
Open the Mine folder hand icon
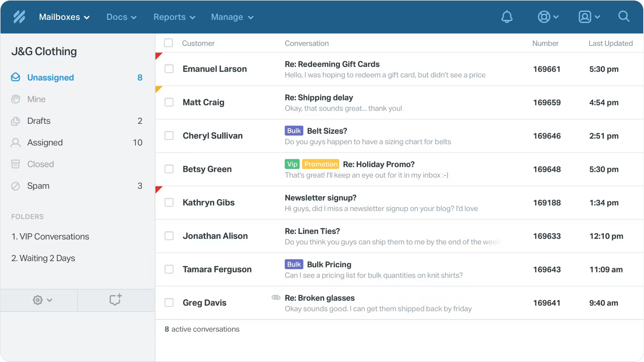coord(15,99)
